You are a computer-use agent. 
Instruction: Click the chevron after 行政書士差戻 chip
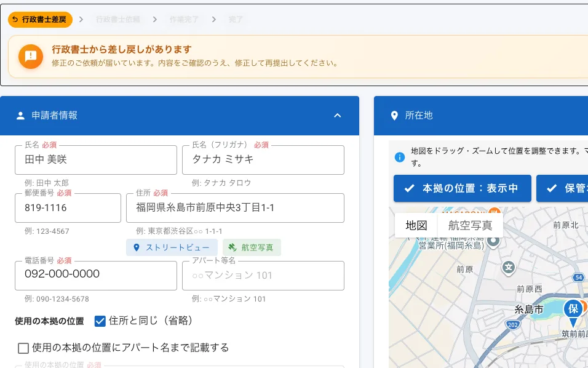point(81,20)
